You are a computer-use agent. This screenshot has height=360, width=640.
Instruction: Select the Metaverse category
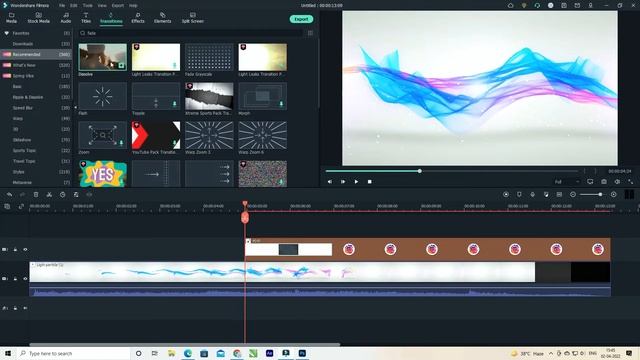(37, 182)
